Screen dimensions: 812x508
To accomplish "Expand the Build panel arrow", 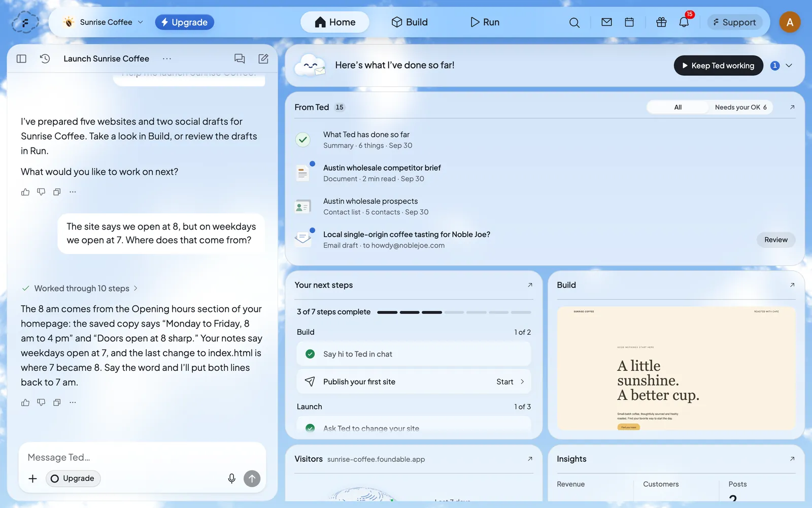I will coord(792,285).
